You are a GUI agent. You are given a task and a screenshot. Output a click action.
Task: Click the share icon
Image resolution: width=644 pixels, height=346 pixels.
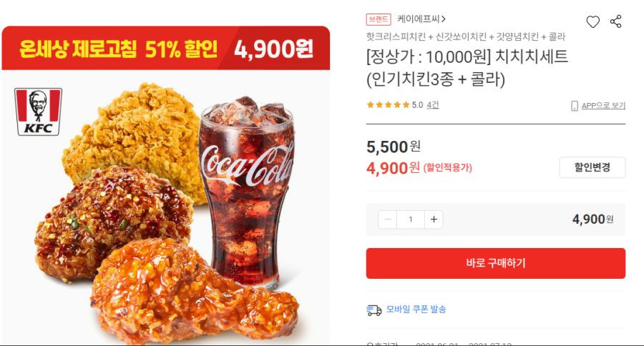pos(615,21)
